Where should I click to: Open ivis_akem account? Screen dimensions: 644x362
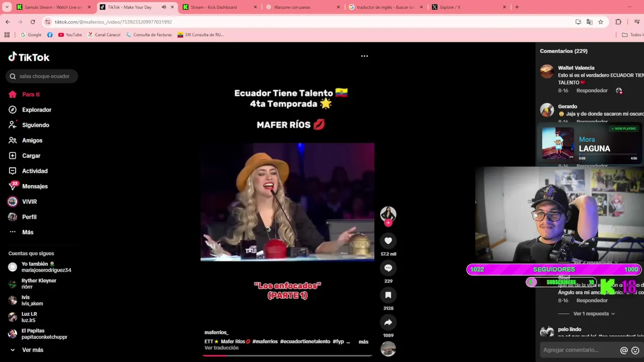[x=26, y=301]
